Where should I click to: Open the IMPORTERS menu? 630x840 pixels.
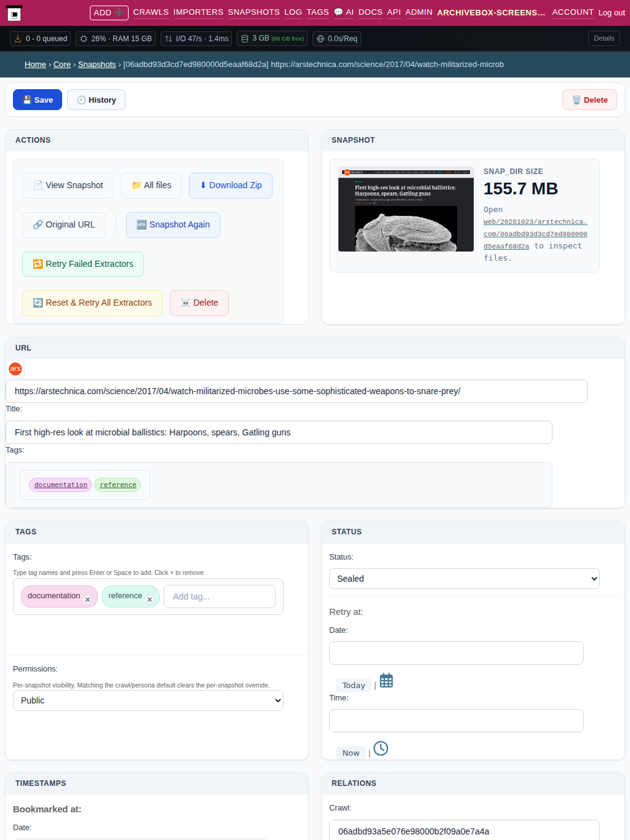[198, 12]
